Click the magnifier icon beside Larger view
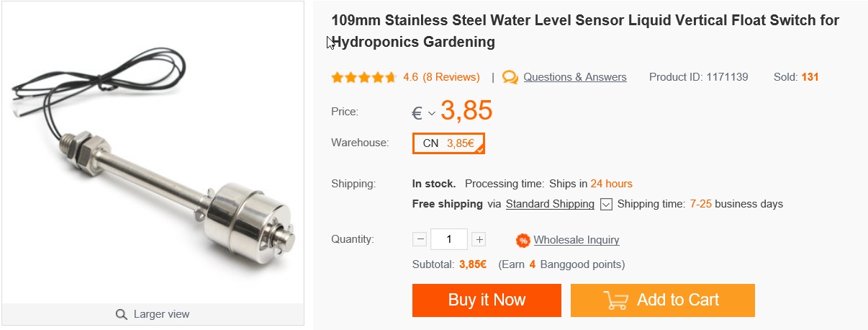 pyautogui.click(x=122, y=314)
